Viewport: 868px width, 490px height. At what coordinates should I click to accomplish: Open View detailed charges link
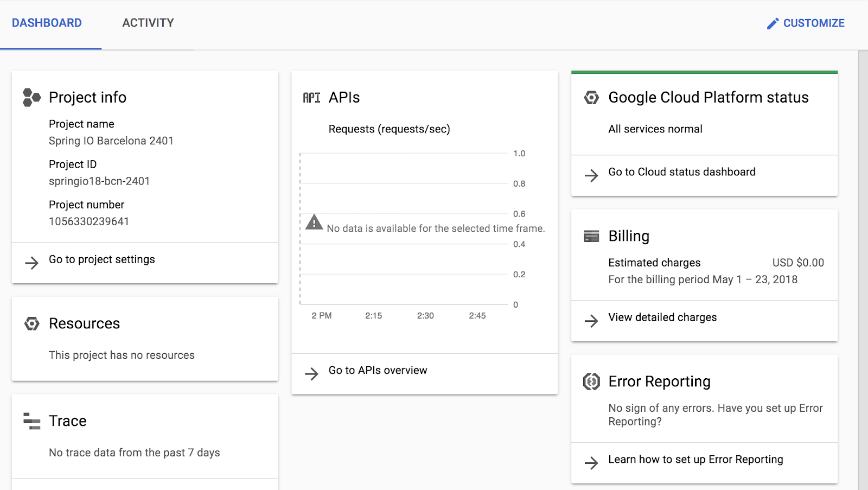[x=662, y=317]
